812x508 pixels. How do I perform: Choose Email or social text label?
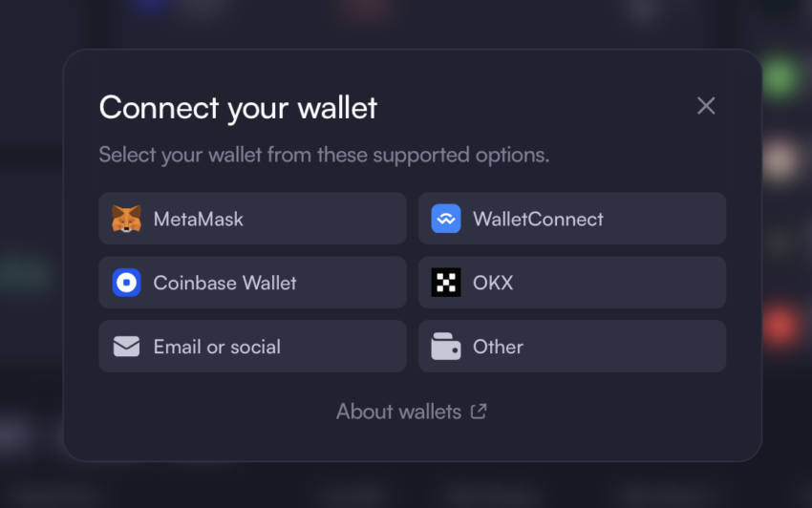click(x=217, y=347)
